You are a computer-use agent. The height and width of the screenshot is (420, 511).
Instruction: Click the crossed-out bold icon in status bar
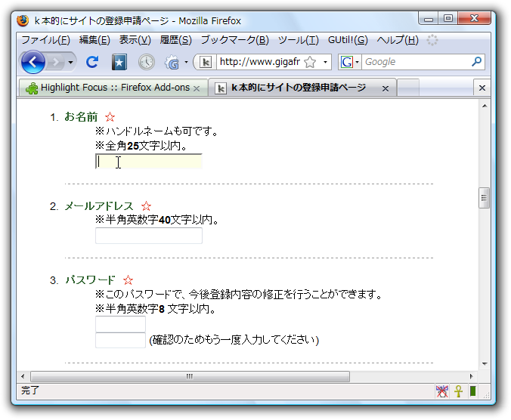click(x=442, y=391)
